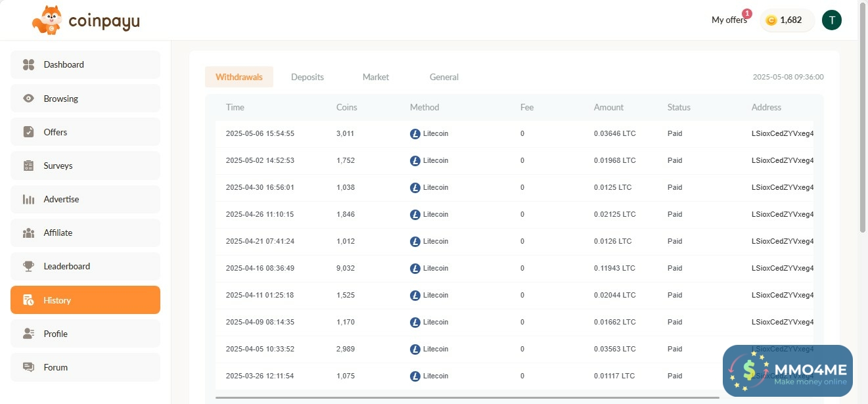Image resolution: width=868 pixels, height=404 pixels.
Task: Open My offers notifications
Action: (729, 20)
